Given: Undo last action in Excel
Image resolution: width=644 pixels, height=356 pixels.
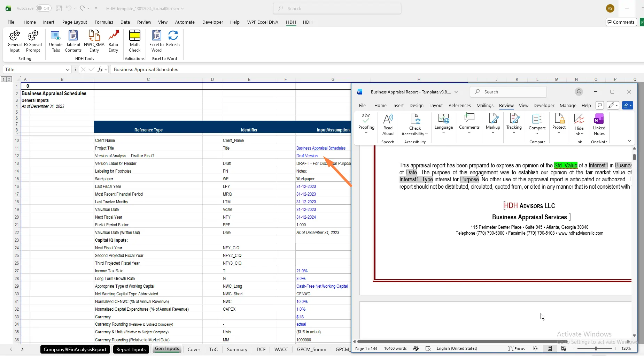Looking at the screenshot, I should pos(69,8).
